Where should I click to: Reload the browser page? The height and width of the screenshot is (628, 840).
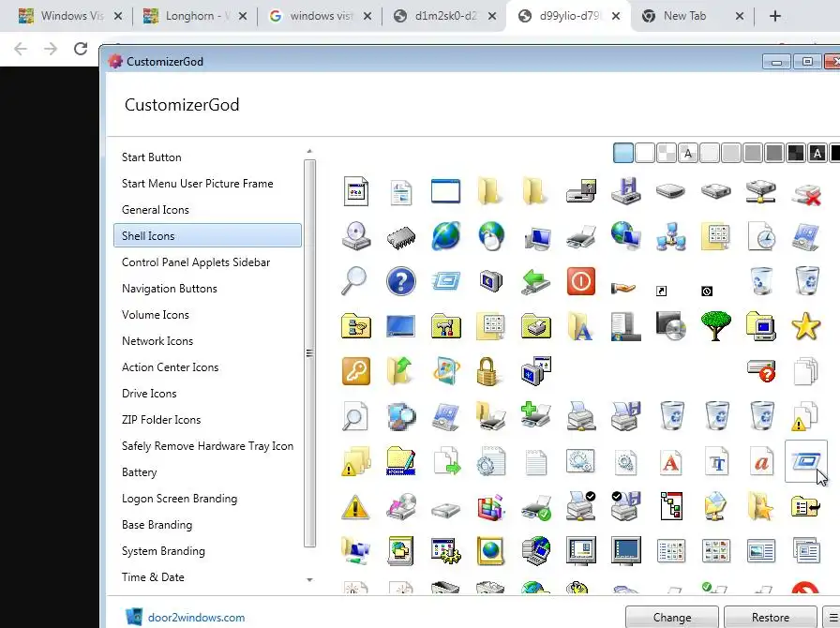81,49
